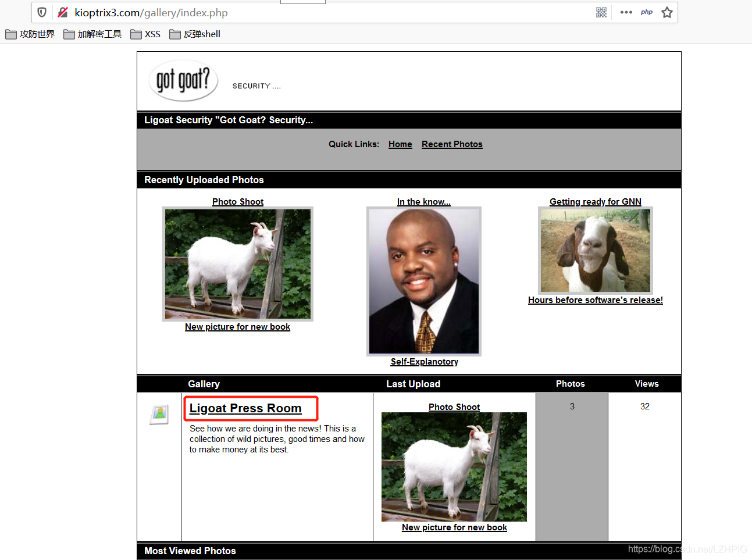
Task: Click the Self-Explanotory caption link
Action: (x=425, y=362)
